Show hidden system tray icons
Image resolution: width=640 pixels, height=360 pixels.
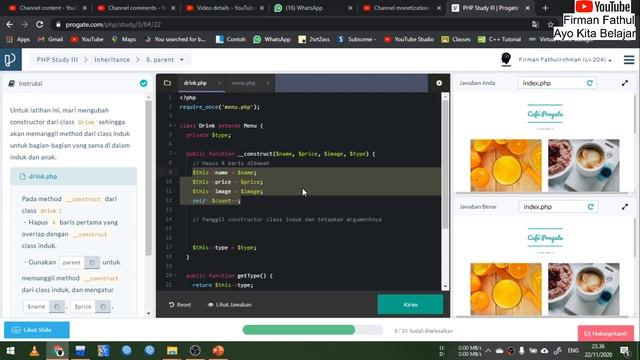(x=488, y=351)
